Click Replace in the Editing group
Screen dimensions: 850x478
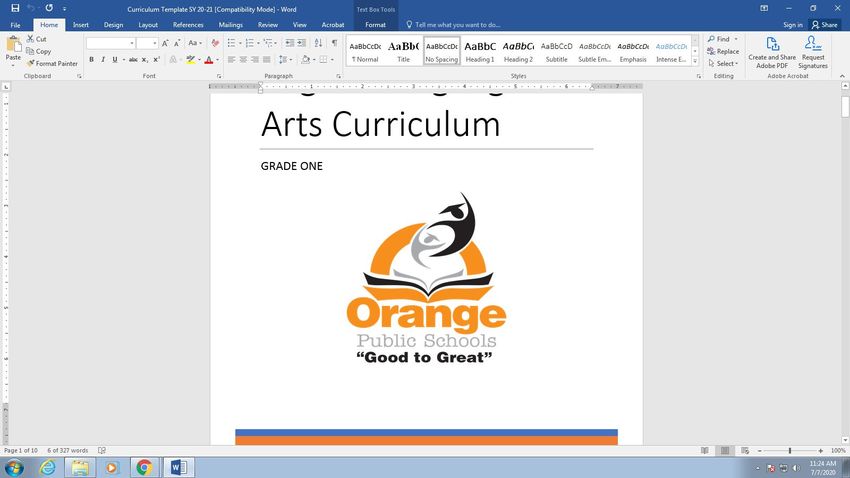pyautogui.click(x=723, y=51)
